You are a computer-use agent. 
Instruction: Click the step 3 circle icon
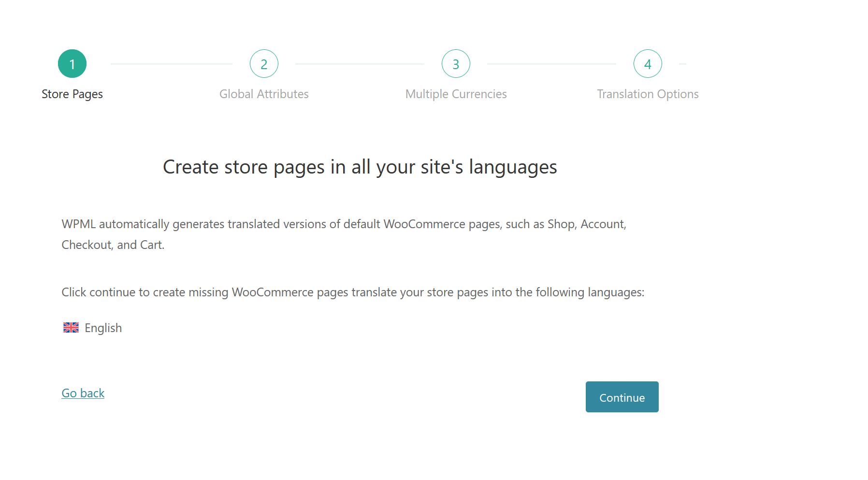pyautogui.click(x=456, y=64)
